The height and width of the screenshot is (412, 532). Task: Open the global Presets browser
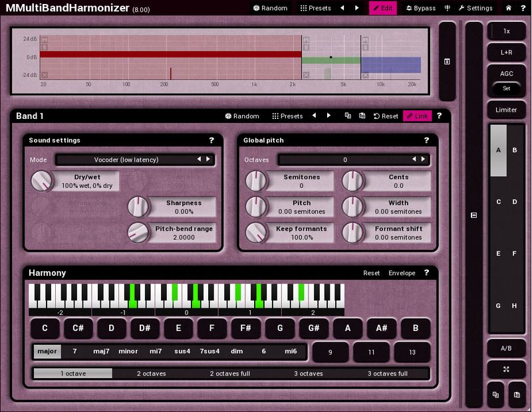click(x=315, y=8)
